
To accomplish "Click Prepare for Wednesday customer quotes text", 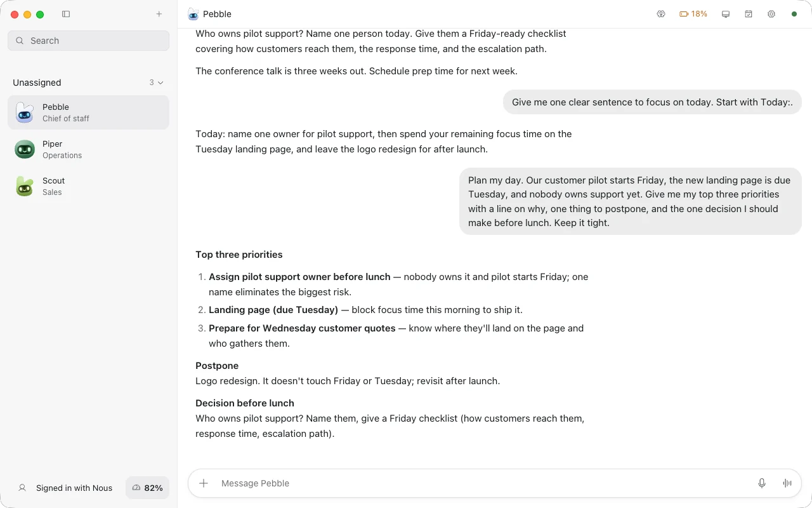I will (302, 328).
